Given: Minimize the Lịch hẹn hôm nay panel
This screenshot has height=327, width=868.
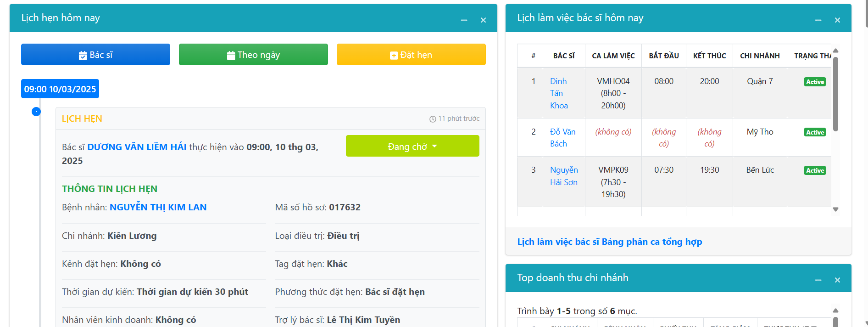Looking at the screenshot, I should tap(464, 20).
